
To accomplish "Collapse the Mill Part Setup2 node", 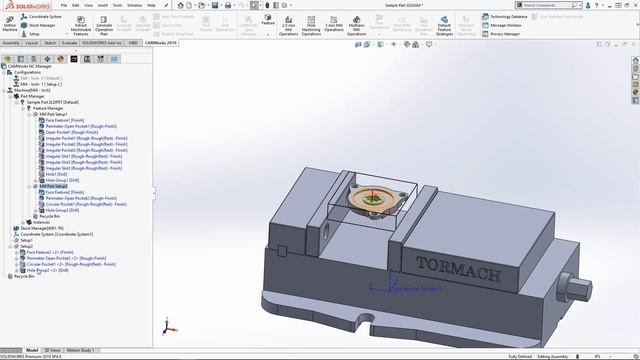I will coord(30,186).
